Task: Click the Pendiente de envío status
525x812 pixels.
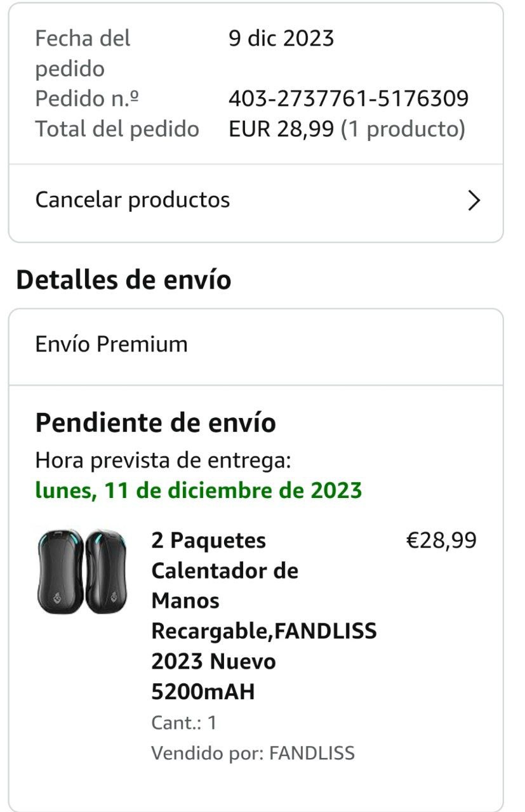Action: pos(156,422)
